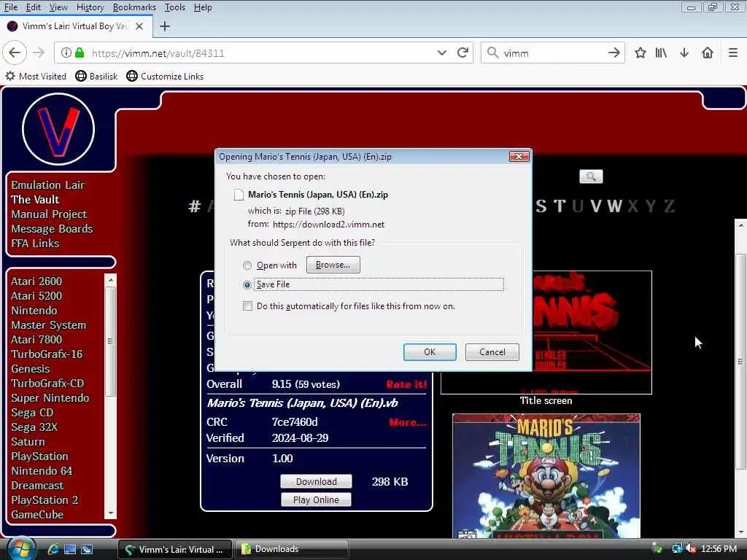
Task: Click the Play Online button
Action: (316, 499)
